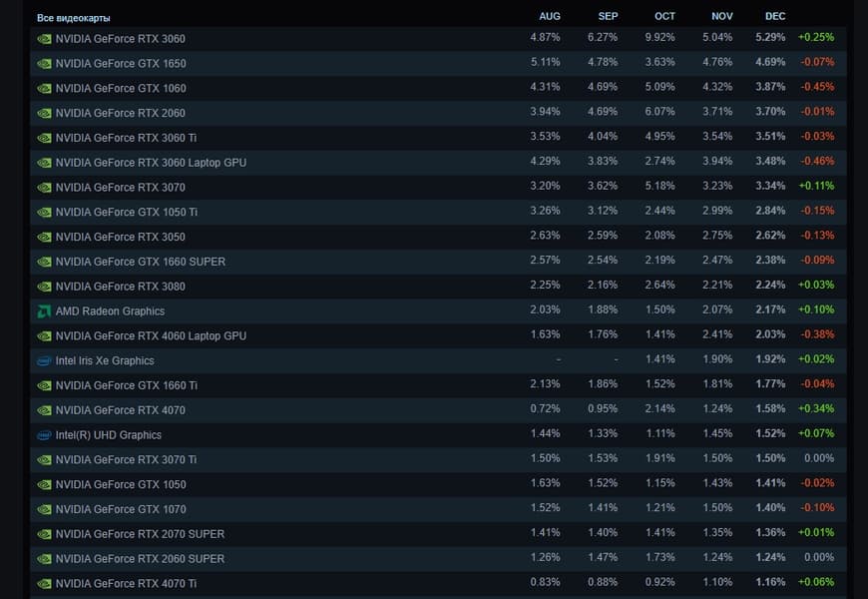Viewport: 868px width, 599px height.
Task: Open the NVIDIA GeForce GTX 1060 row
Action: coord(121,89)
